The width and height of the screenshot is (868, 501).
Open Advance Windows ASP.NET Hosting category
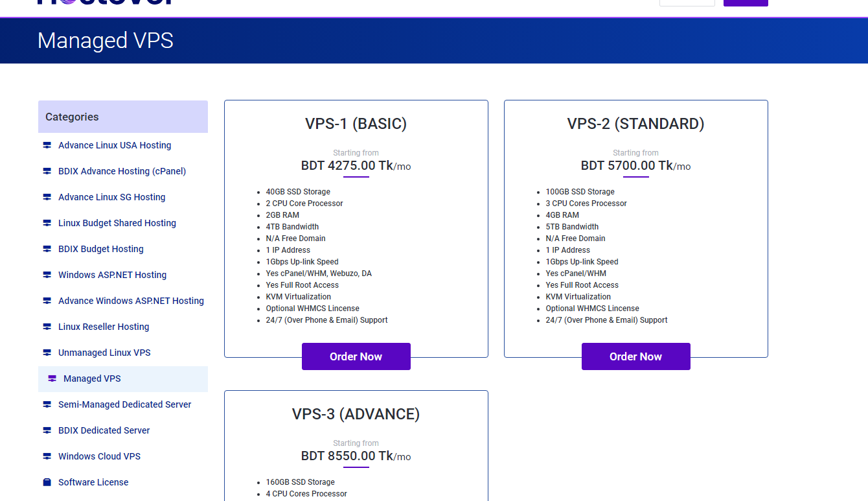pos(131,301)
